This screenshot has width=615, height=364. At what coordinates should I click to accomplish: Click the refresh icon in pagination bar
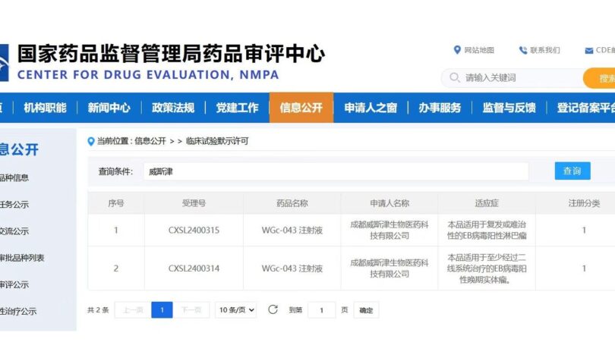273,309
